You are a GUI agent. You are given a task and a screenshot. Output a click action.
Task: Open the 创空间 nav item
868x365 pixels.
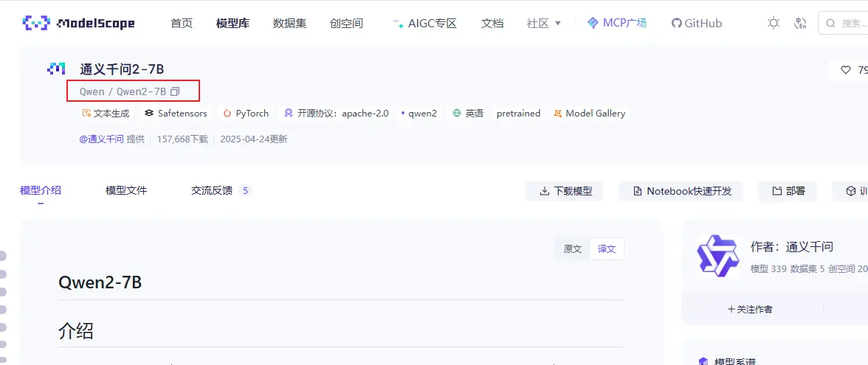pyautogui.click(x=346, y=24)
